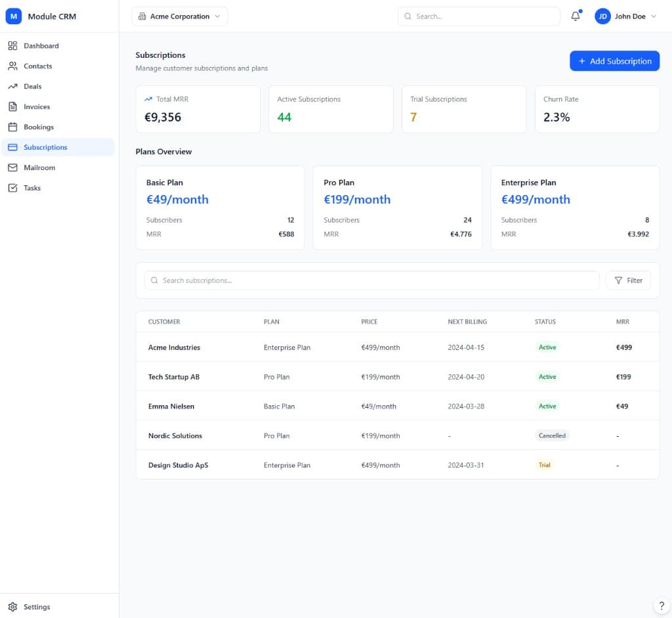Image resolution: width=672 pixels, height=618 pixels.
Task: Open the Design Studio ApS row
Action: pyautogui.click(x=397, y=465)
